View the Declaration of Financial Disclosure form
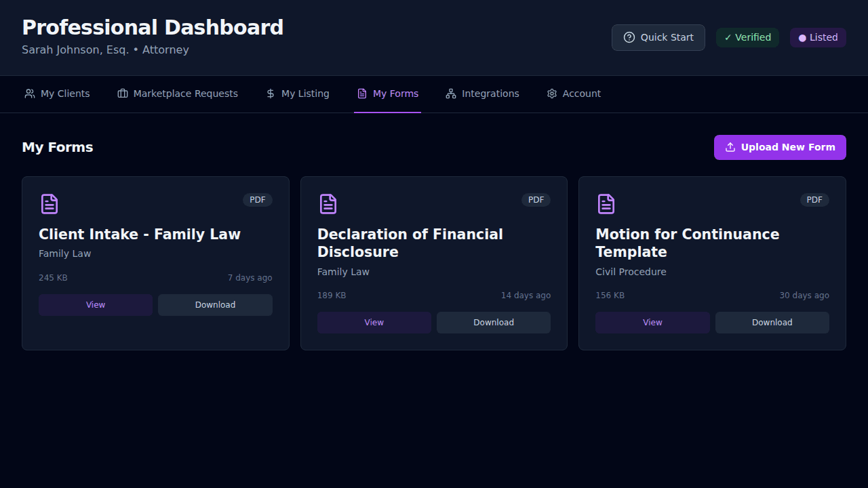Screen dimensions: 868x488 (x=374, y=323)
